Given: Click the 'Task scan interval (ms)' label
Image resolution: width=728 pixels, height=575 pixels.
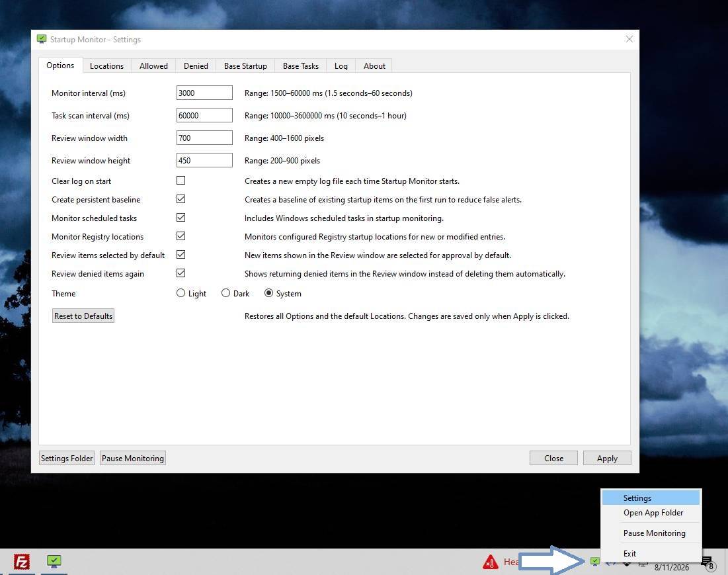Looking at the screenshot, I should coord(91,116).
